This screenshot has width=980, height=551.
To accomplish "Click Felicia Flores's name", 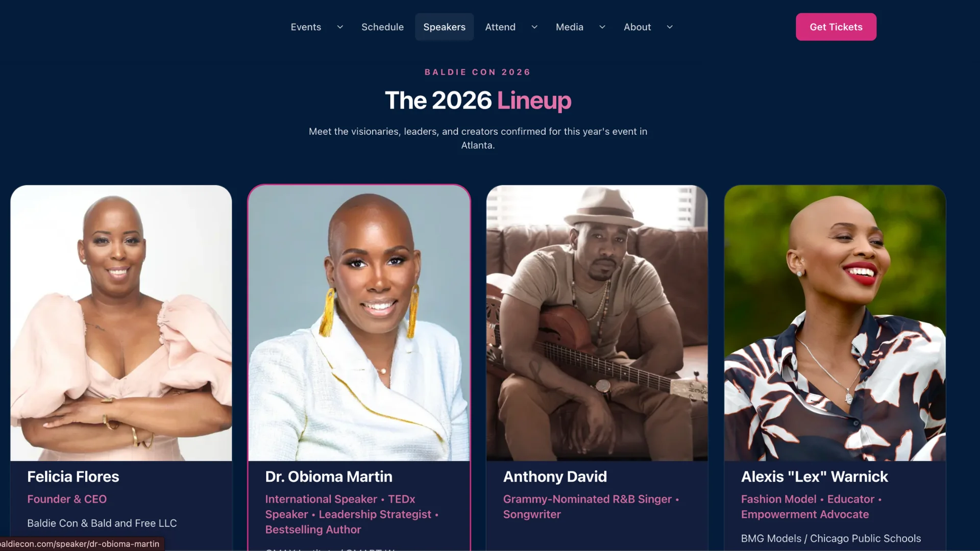I will tap(72, 477).
